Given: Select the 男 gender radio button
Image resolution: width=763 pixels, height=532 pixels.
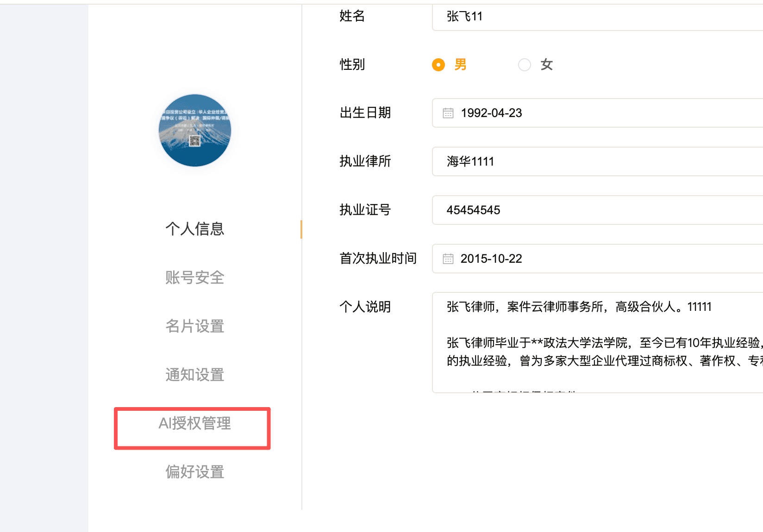Looking at the screenshot, I should [438, 65].
